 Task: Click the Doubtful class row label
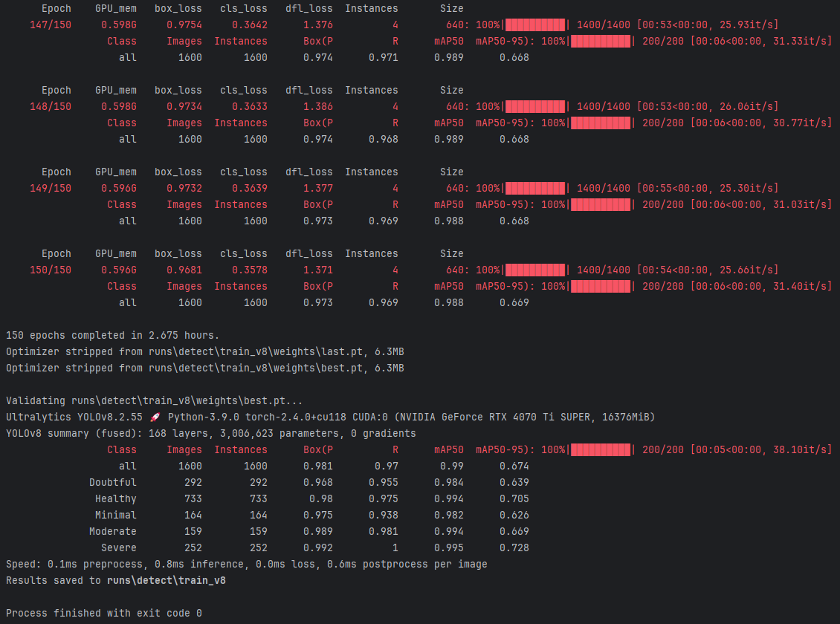click(113, 482)
